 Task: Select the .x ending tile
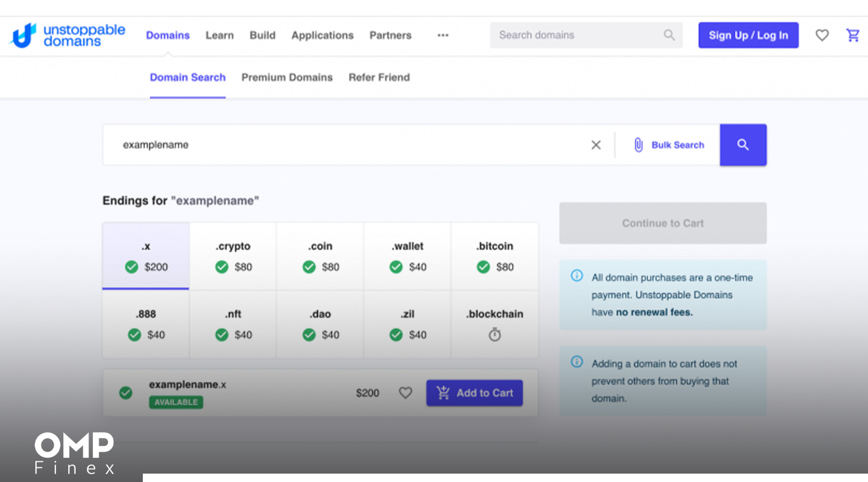tap(146, 256)
